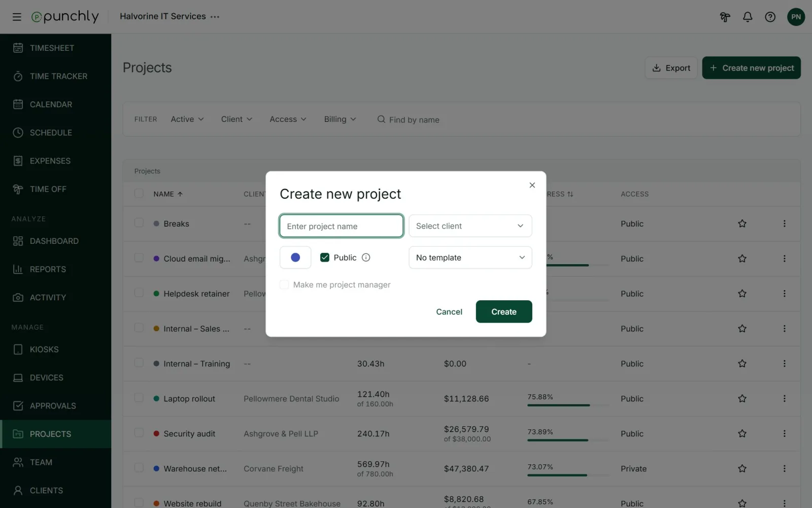Uncheck the Public checkbox

click(x=325, y=258)
